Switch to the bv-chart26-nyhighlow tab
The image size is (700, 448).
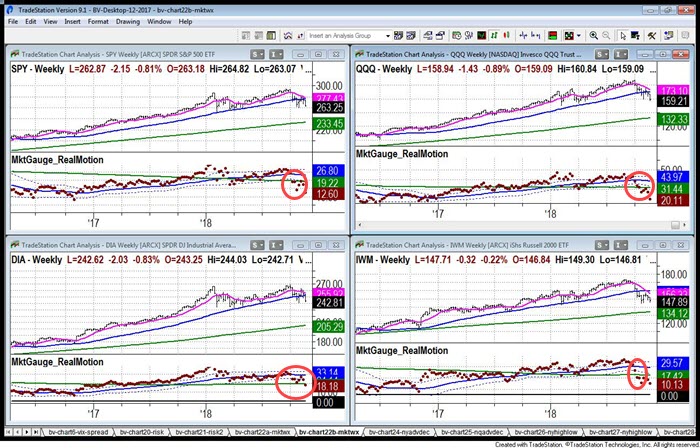tap(546, 432)
